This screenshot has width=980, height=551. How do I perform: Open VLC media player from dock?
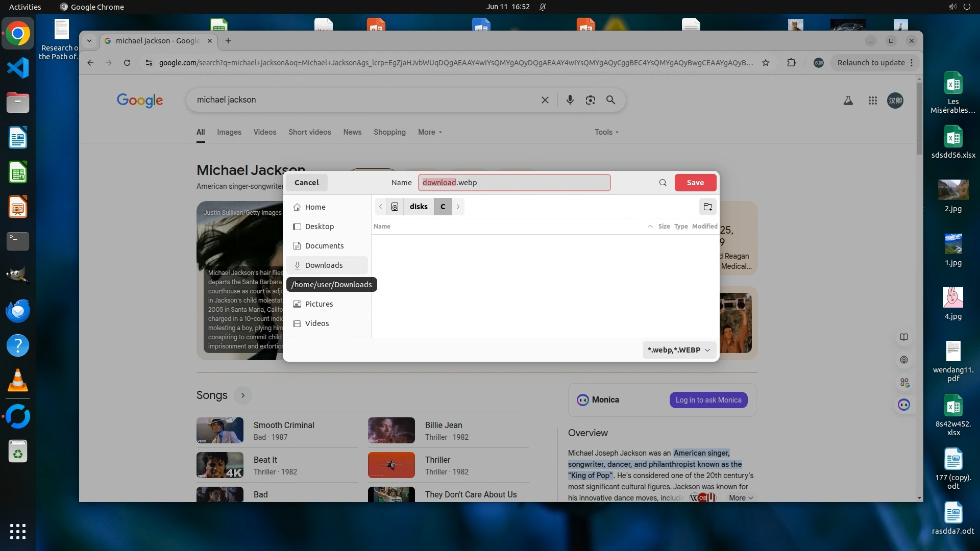(x=18, y=381)
